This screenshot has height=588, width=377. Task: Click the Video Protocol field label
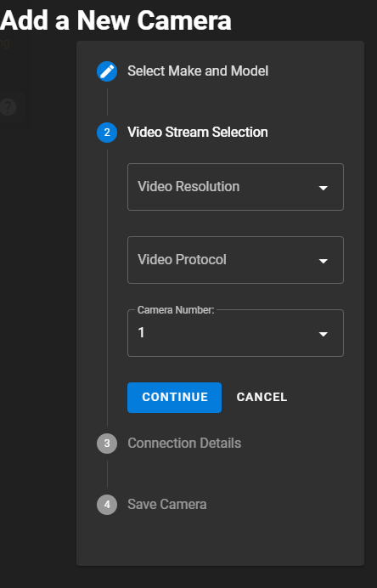pyautogui.click(x=182, y=259)
